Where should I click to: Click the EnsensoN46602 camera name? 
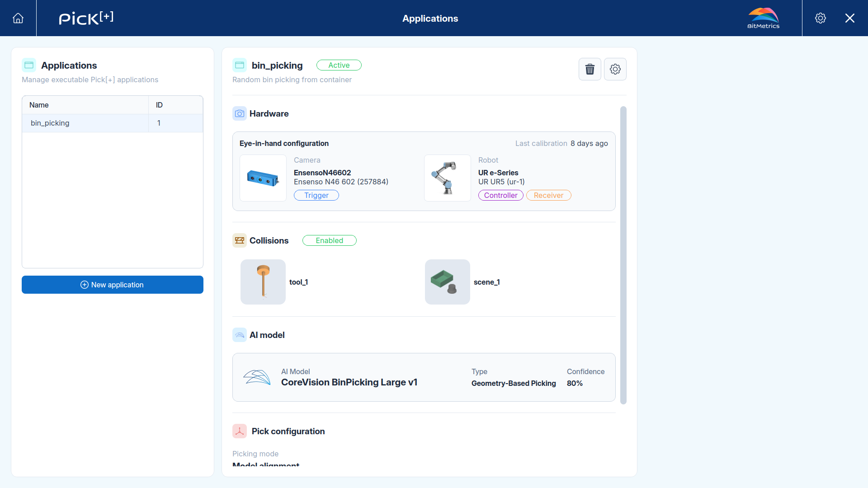coord(322,173)
